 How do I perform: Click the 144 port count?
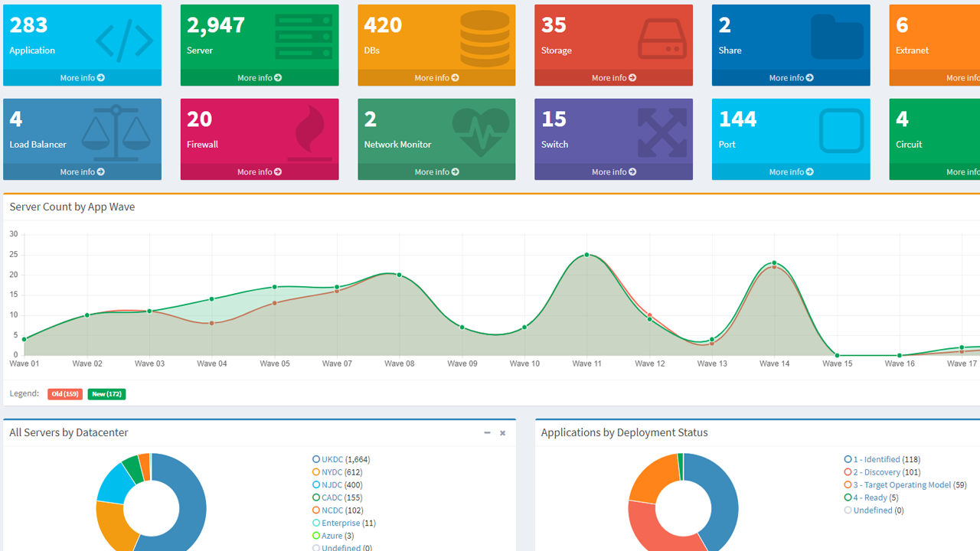[738, 119]
